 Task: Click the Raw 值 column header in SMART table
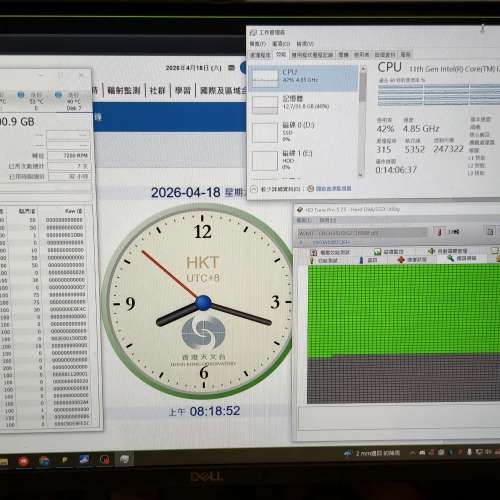point(74,211)
